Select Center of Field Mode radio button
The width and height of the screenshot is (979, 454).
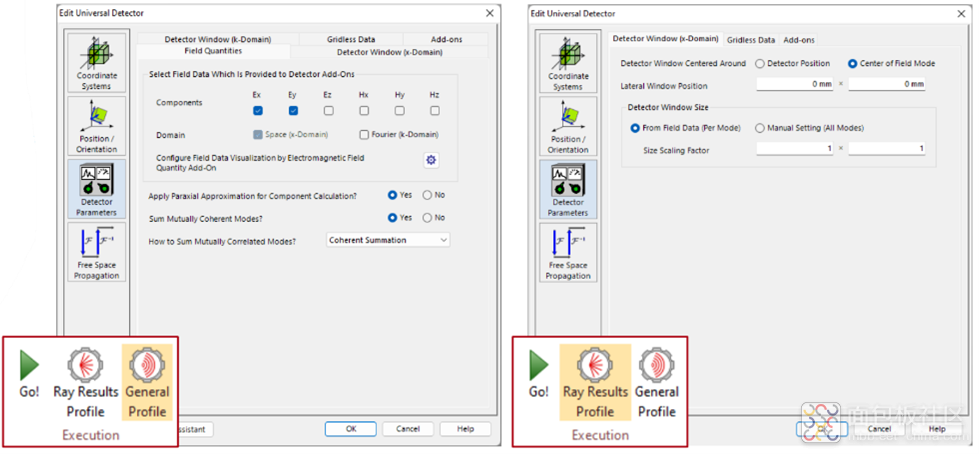[853, 64]
